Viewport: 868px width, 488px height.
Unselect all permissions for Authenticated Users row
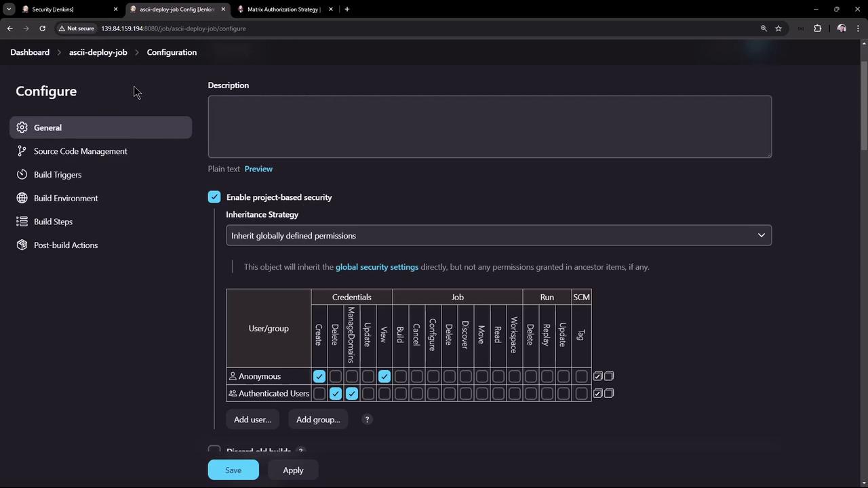click(609, 393)
